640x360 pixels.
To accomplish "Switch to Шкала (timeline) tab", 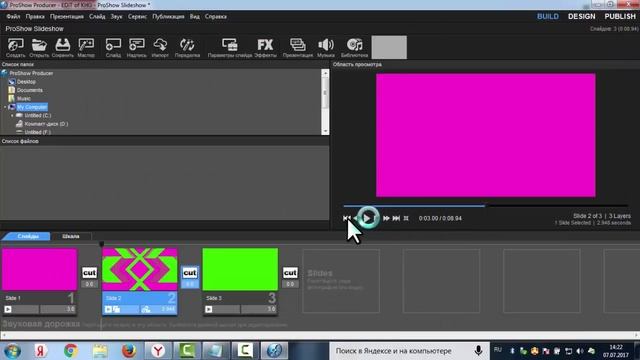I will (x=71, y=236).
